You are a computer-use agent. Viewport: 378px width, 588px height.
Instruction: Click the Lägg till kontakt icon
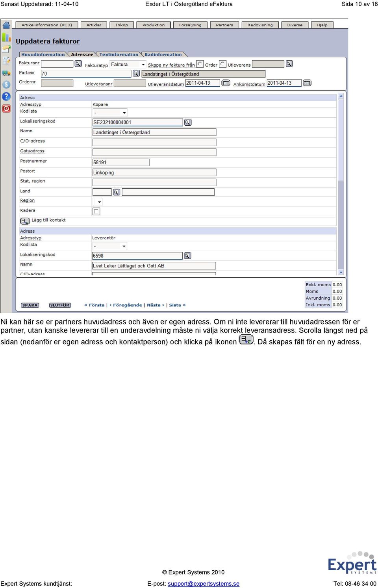click(x=25, y=221)
